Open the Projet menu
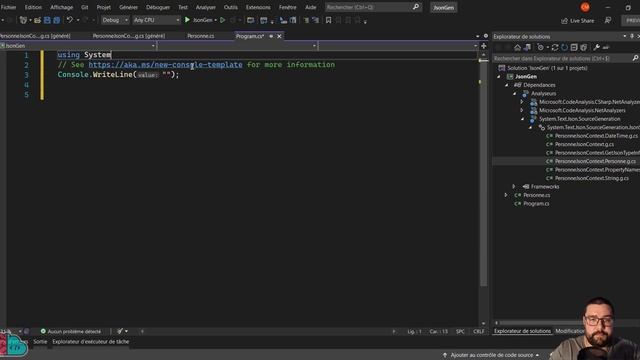 coord(104,7)
